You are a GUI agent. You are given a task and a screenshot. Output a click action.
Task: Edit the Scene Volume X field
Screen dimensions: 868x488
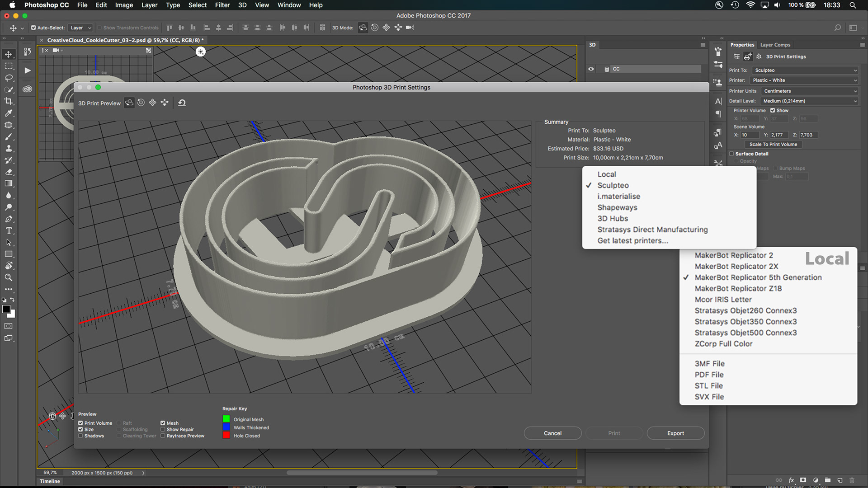(749, 135)
